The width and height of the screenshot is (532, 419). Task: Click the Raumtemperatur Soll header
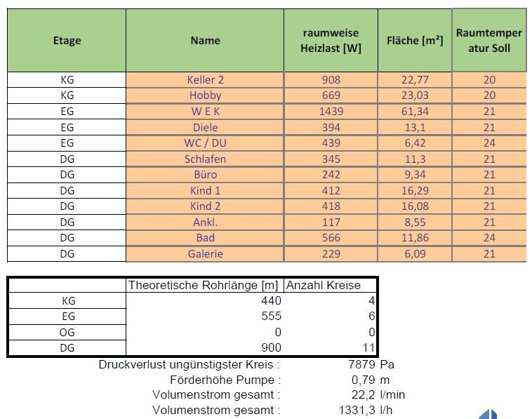[489, 41]
